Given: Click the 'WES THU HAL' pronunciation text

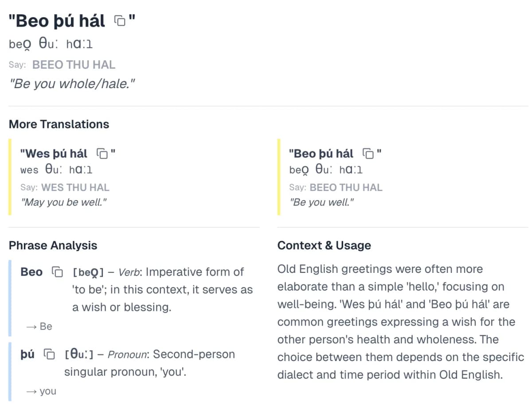Looking at the screenshot, I should 75,187.
